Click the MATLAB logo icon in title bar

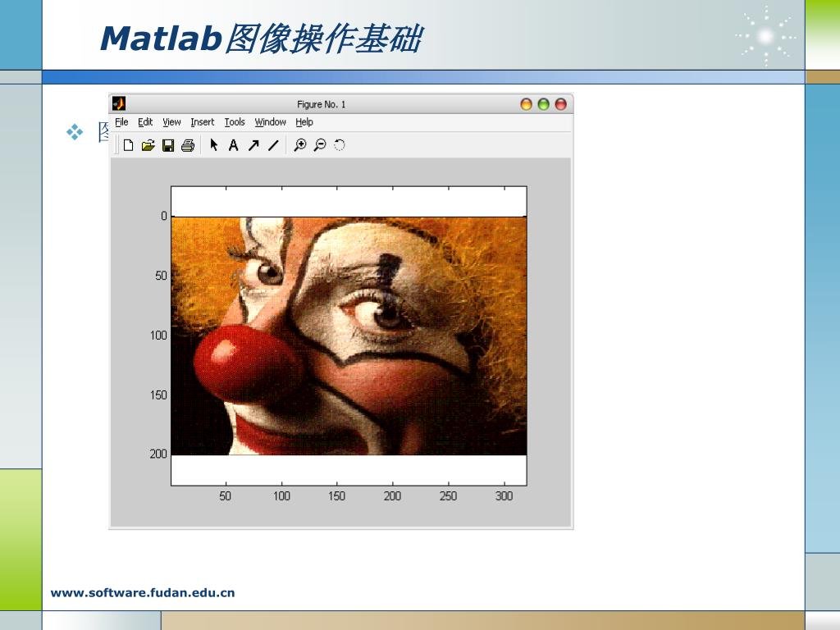pyautogui.click(x=119, y=103)
